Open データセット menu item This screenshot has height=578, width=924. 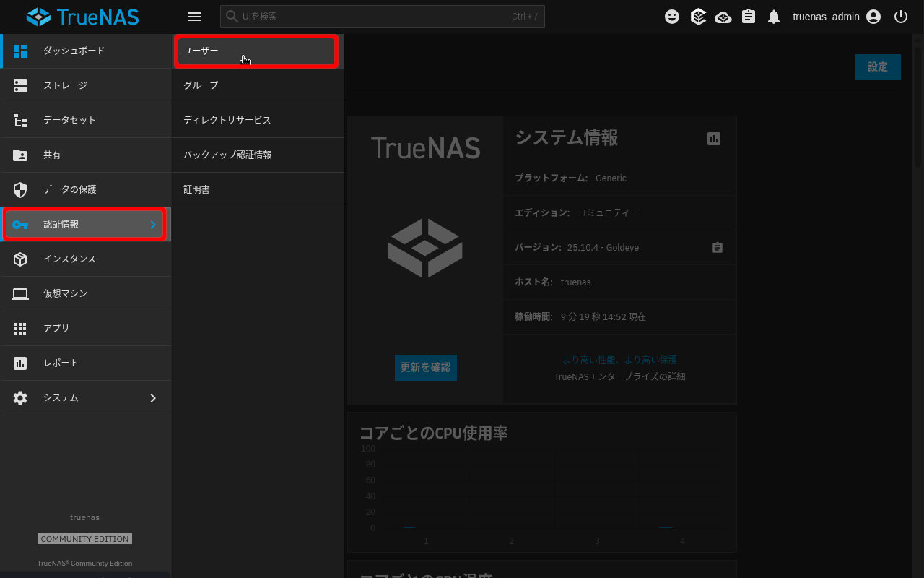tap(86, 120)
